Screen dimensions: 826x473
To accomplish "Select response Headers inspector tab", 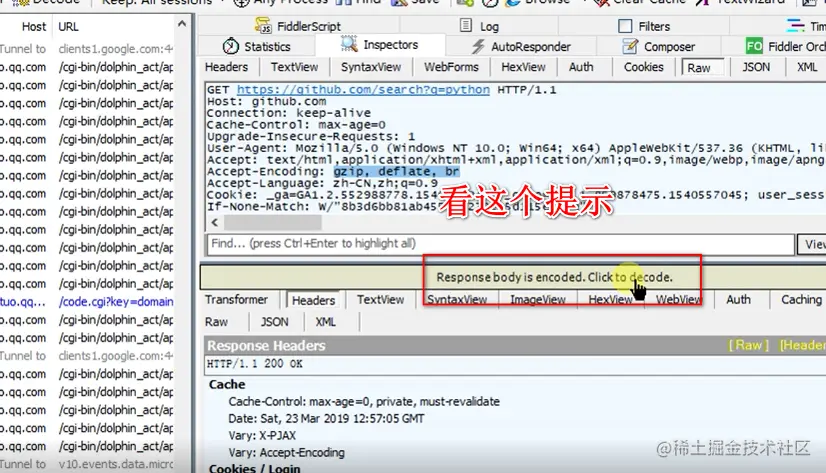I will tap(313, 300).
